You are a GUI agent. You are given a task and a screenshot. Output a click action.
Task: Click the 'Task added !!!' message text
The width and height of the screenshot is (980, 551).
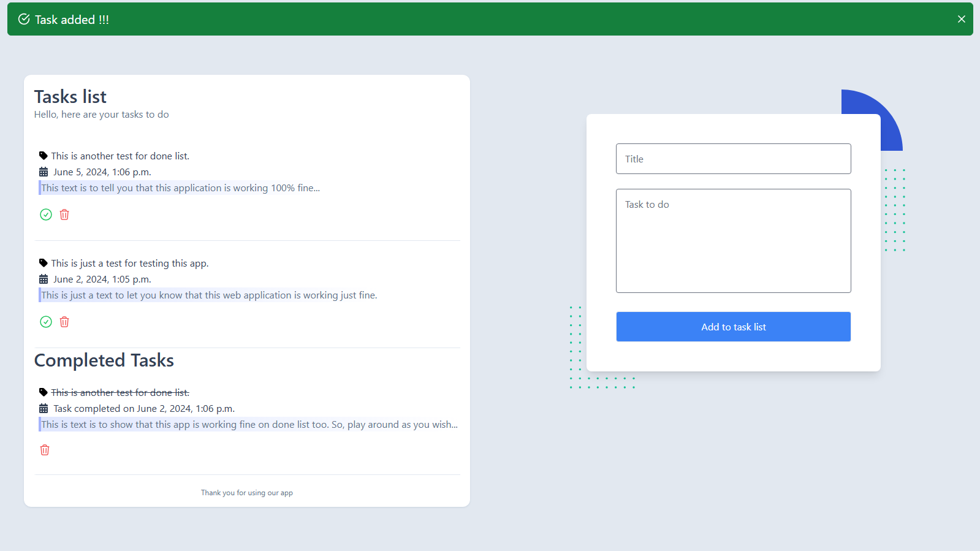(72, 20)
